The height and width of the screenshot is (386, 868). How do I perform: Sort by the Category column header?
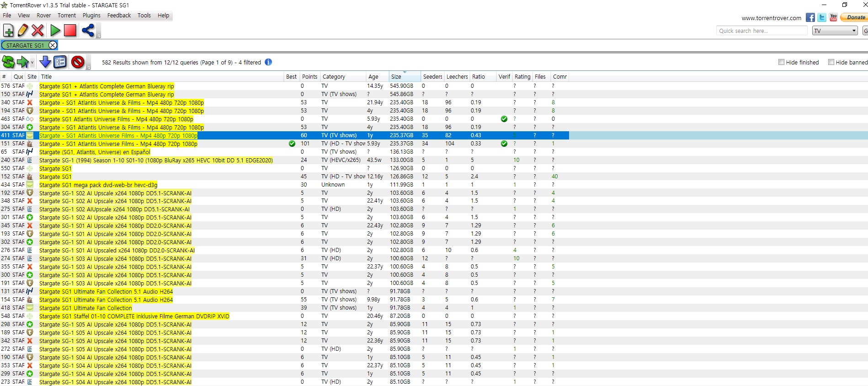click(343, 76)
